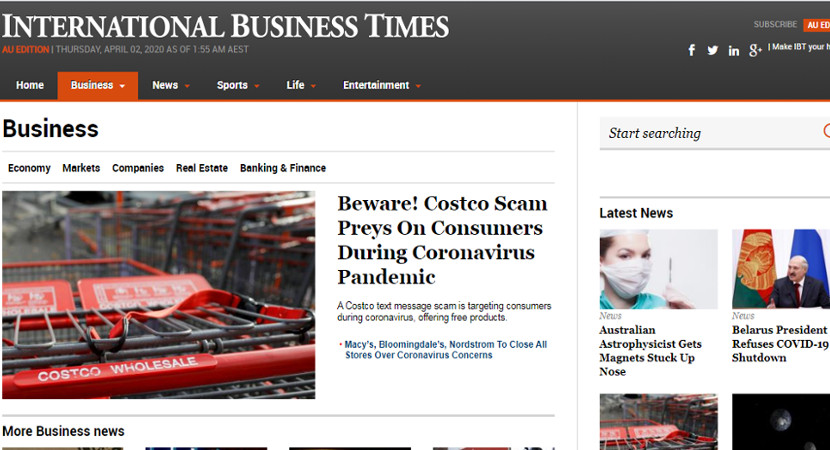The height and width of the screenshot is (450, 830).
Task: Expand the Business dropdown arrow
Action: [122, 86]
